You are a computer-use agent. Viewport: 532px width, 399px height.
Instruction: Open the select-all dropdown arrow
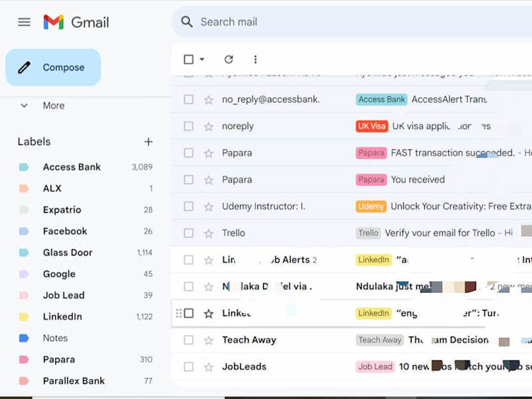point(202,59)
